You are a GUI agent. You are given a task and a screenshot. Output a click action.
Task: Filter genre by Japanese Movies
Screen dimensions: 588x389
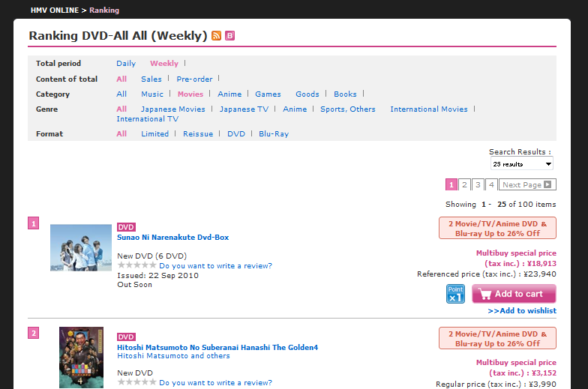tap(173, 109)
